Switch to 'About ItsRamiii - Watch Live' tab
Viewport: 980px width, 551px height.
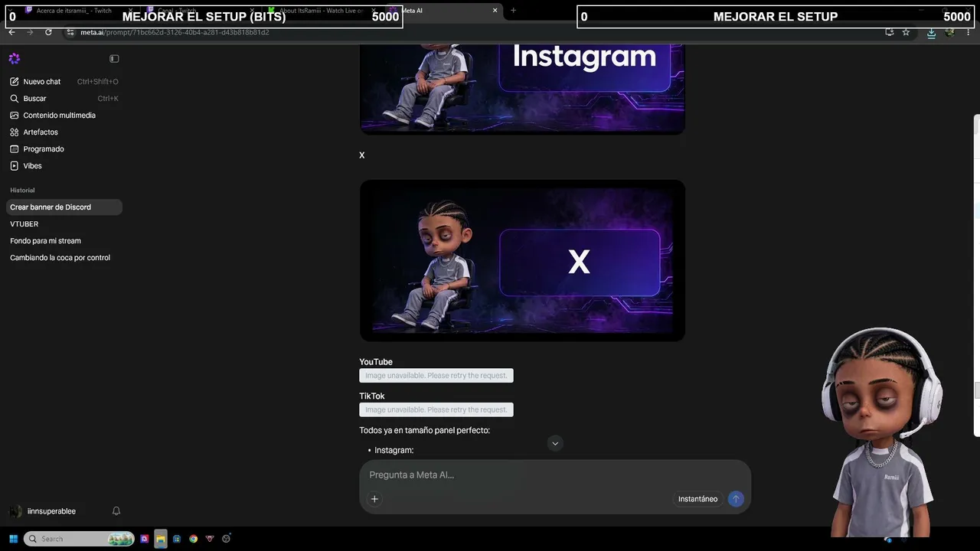click(320, 11)
